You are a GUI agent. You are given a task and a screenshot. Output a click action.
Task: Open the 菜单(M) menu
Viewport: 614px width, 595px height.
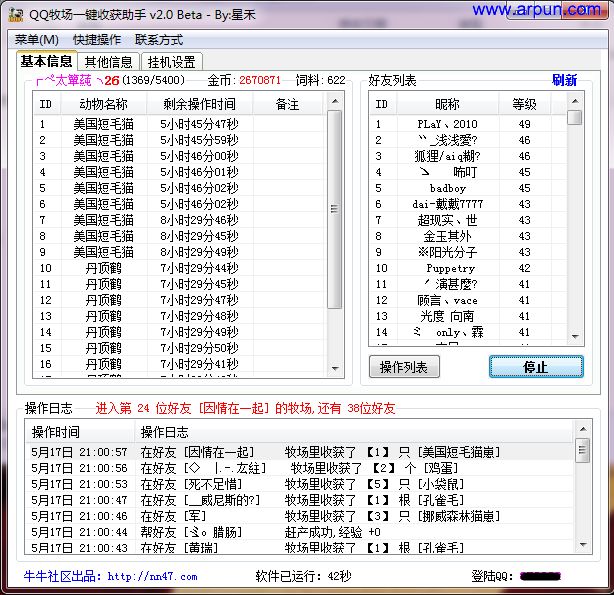coord(36,40)
